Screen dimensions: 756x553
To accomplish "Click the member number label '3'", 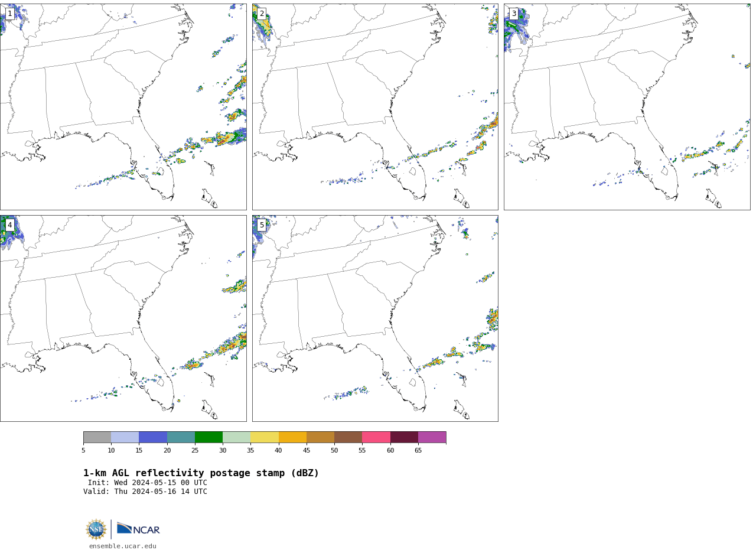I will 513,14.
